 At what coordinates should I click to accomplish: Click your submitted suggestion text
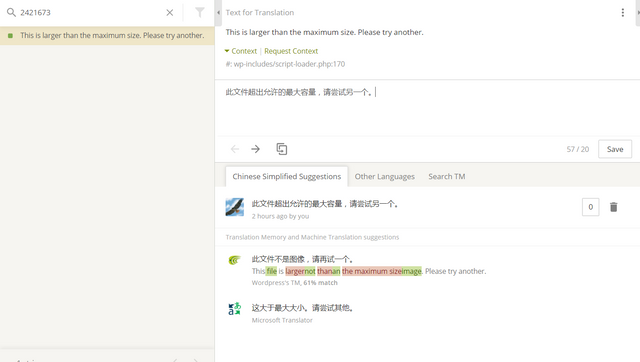pos(325,204)
